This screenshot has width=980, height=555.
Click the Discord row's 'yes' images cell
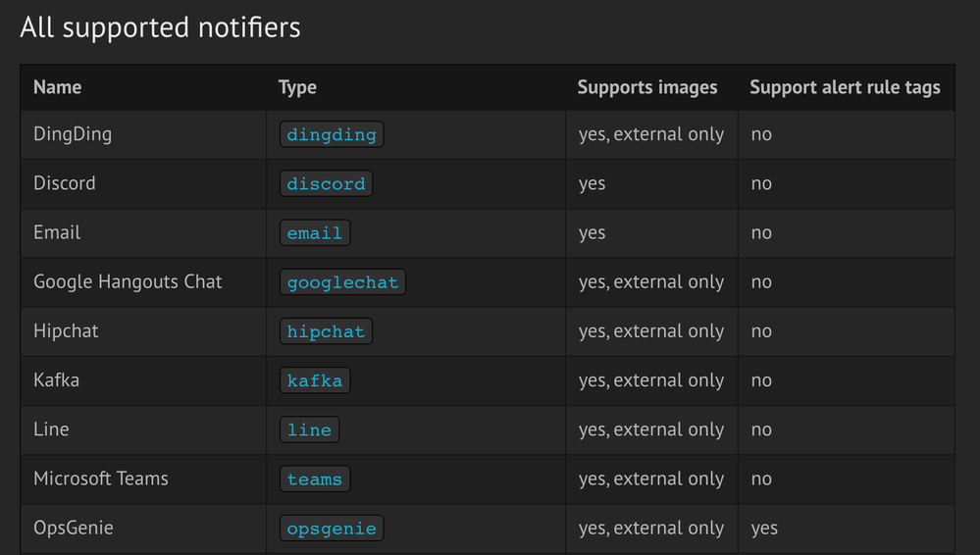coord(593,183)
